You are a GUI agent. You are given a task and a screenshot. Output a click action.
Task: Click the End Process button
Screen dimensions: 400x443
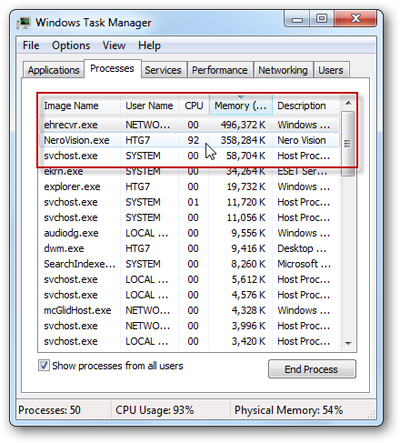click(x=312, y=369)
